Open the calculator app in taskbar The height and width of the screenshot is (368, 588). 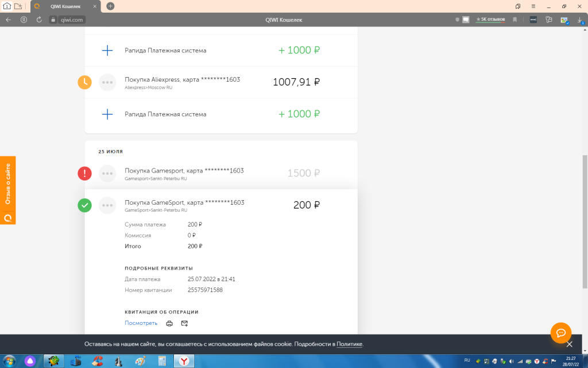pos(162,361)
